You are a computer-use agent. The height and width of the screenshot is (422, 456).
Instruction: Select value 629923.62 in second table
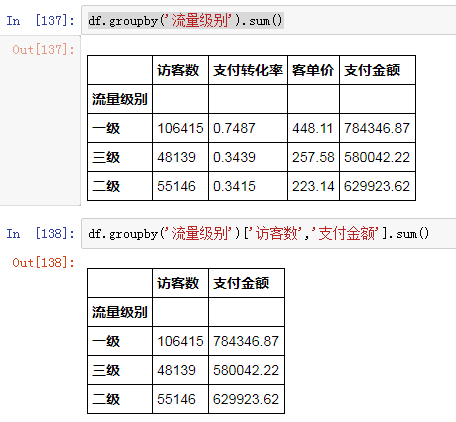[x=246, y=399]
